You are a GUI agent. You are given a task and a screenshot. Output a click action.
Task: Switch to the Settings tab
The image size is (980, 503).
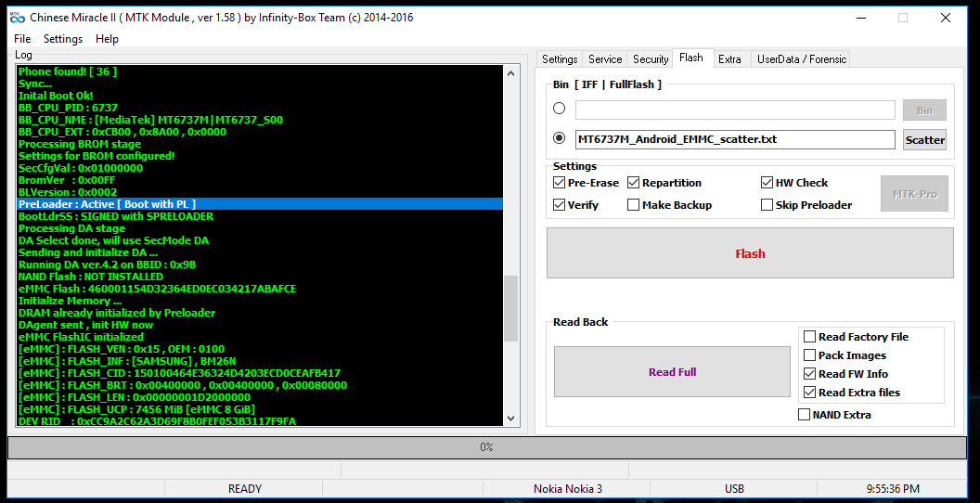[x=560, y=59]
